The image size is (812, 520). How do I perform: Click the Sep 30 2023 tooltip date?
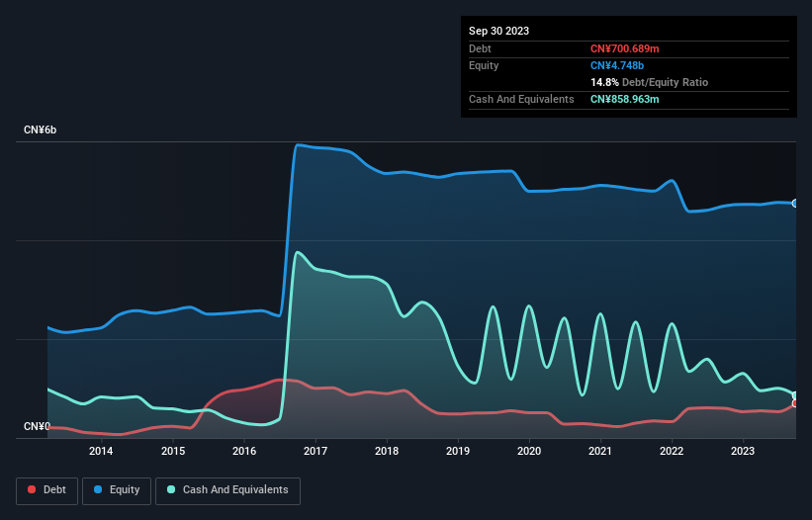coord(498,31)
